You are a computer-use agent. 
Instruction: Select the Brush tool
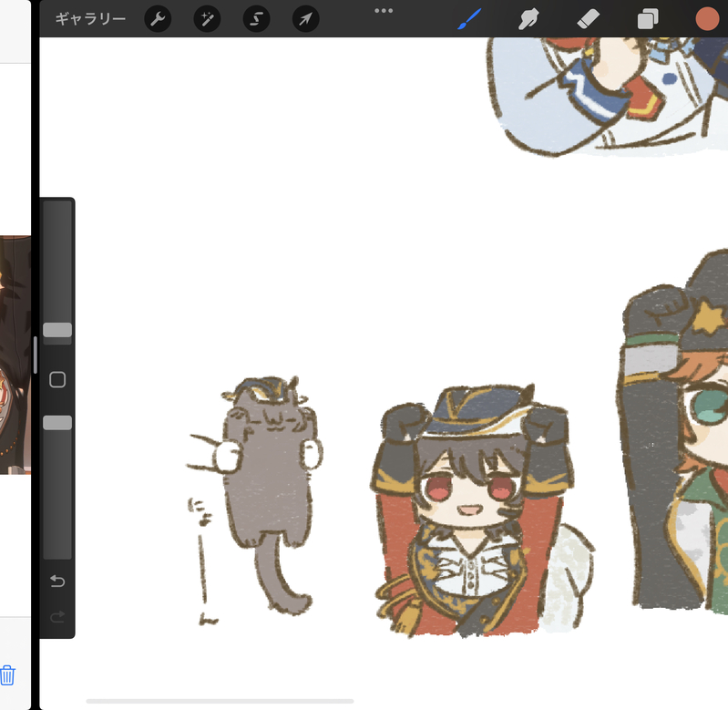coord(469,19)
